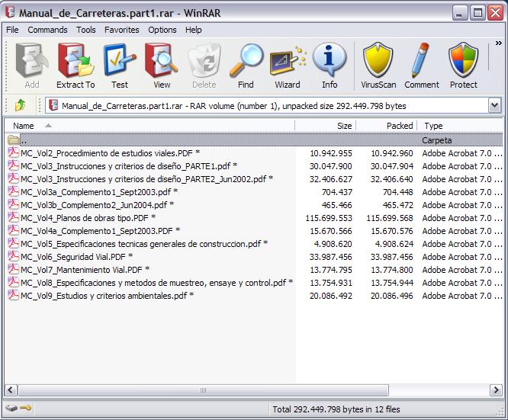This screenshot has height=420, width=508.
Task: Click the key password icon in status bar
Action: 26,408
